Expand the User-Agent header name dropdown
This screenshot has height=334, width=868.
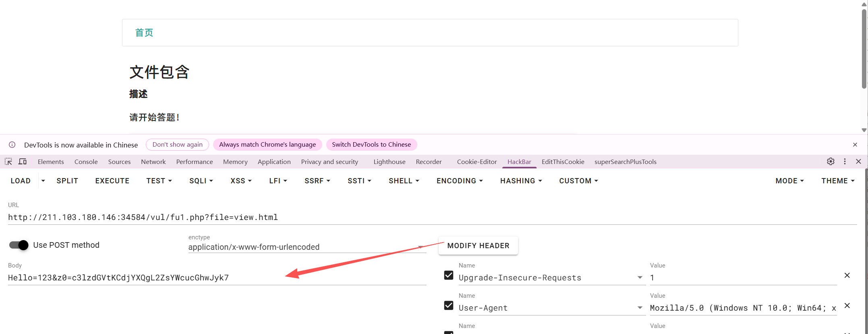pos(640,308)
